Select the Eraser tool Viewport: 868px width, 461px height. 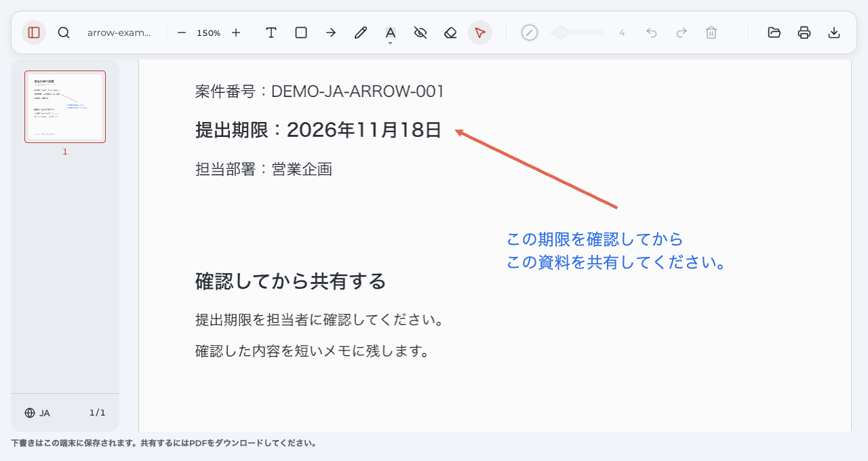450,33
